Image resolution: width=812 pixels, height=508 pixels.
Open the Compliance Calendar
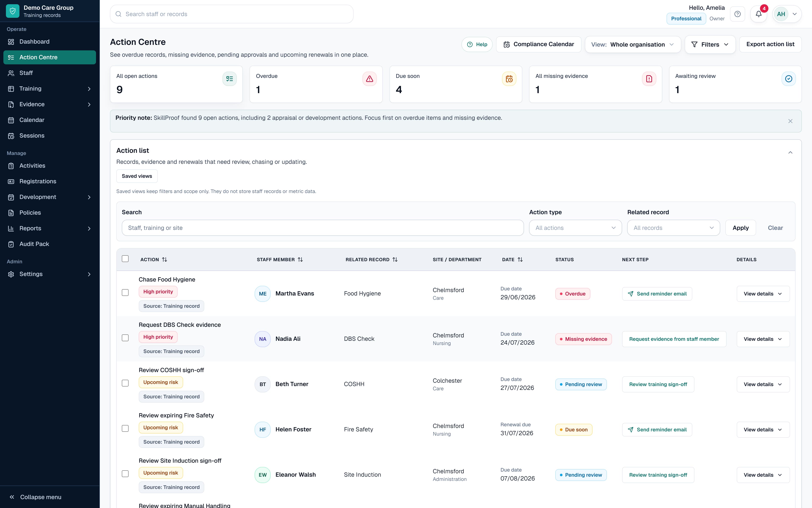539,44
